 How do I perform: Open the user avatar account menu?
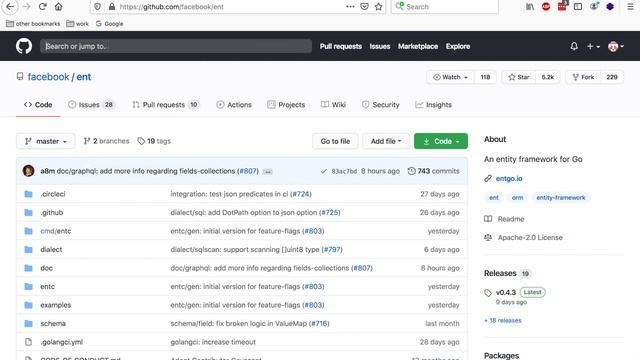pos(616,46)
